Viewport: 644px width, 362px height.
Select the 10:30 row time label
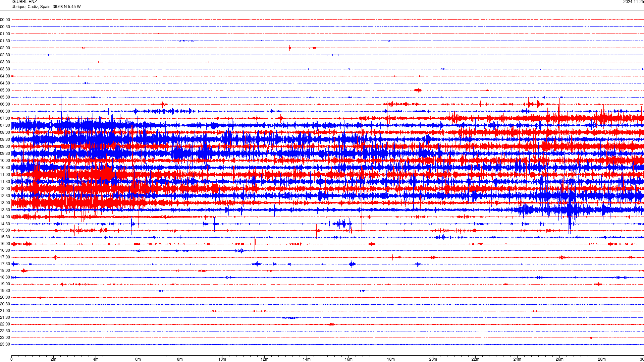pyautogui.click(x=5, y=168)
